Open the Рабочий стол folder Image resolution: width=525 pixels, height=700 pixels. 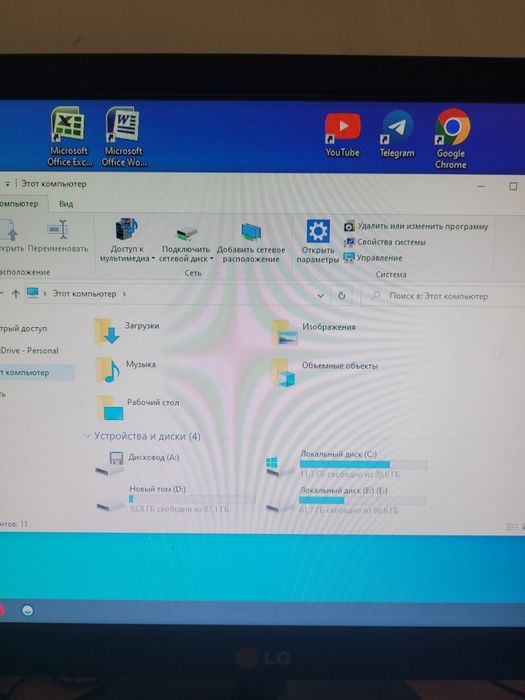138,407
